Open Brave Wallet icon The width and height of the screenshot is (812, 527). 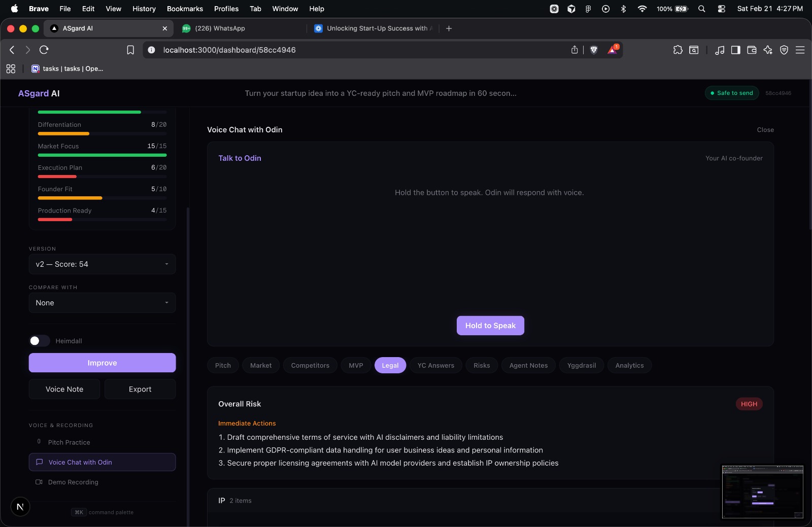(752, 50)
